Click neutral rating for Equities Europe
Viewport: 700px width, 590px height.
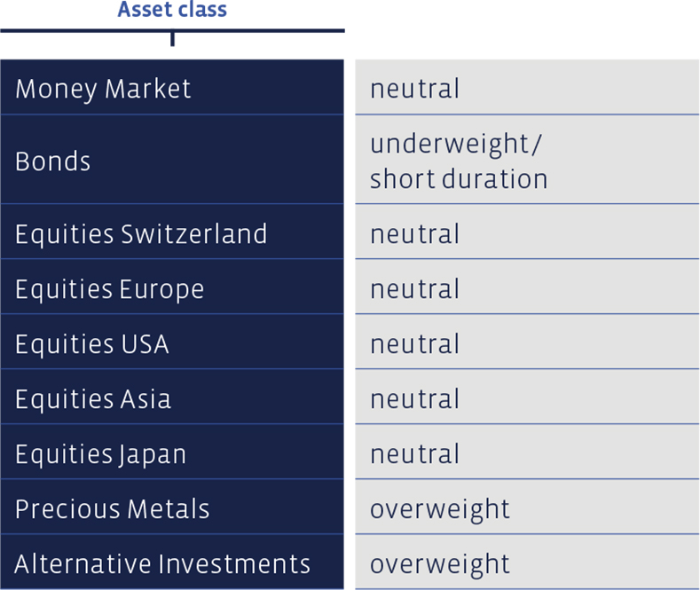coord(414,288)
